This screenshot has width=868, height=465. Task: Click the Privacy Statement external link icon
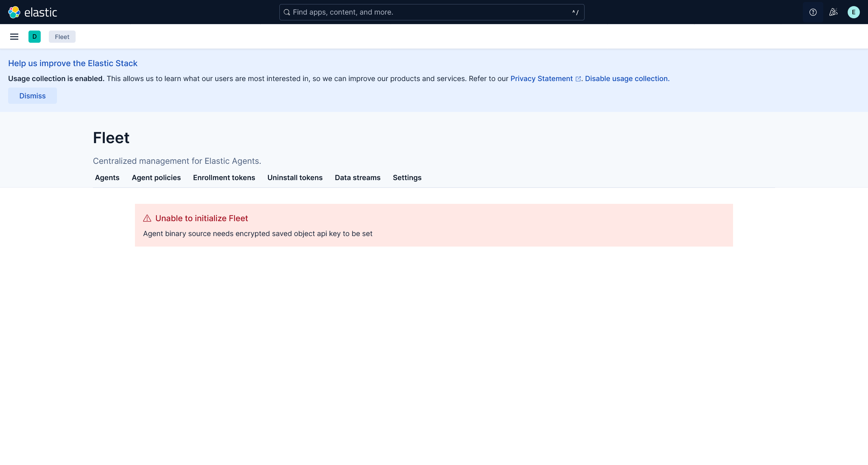578,79
